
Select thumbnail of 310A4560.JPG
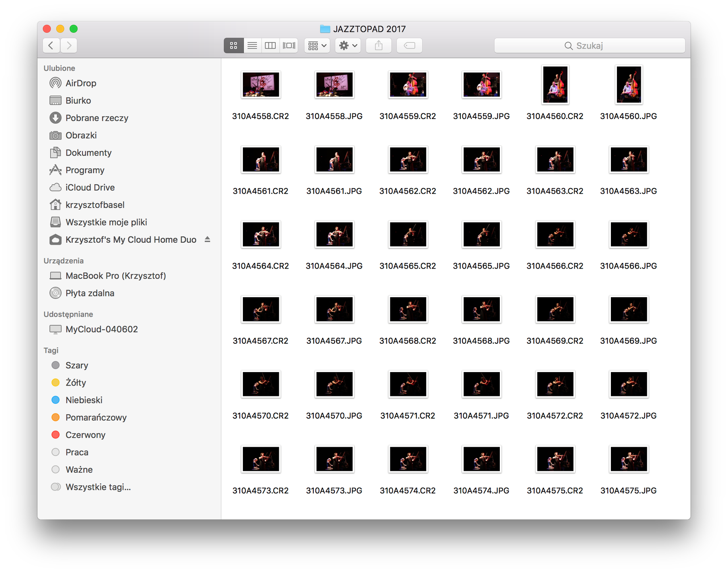pos(629,84)
